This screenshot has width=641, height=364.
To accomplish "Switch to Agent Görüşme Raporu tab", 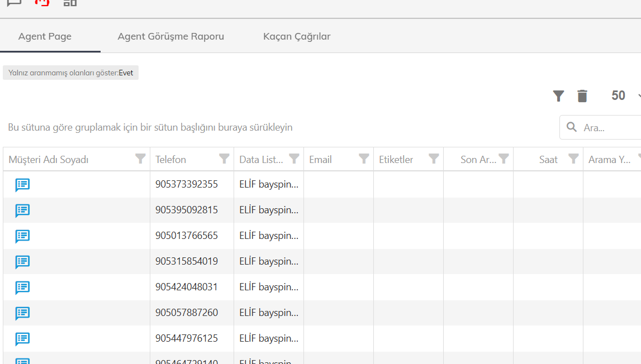I will pos(171,36).
